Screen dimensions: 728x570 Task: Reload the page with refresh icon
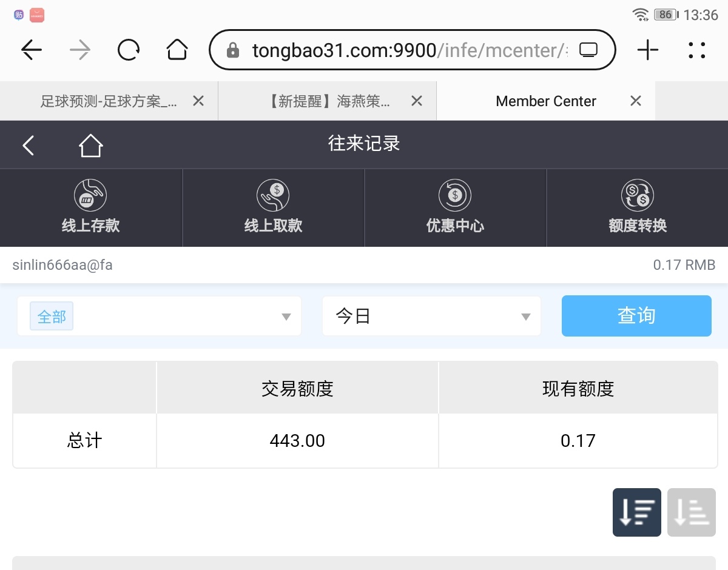pos(129,50)
